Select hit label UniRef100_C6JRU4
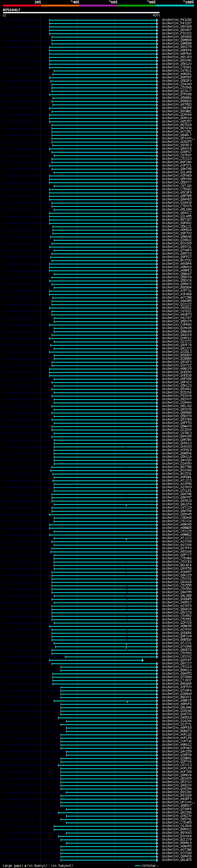The image size is (197, 868). coord(177,826)
